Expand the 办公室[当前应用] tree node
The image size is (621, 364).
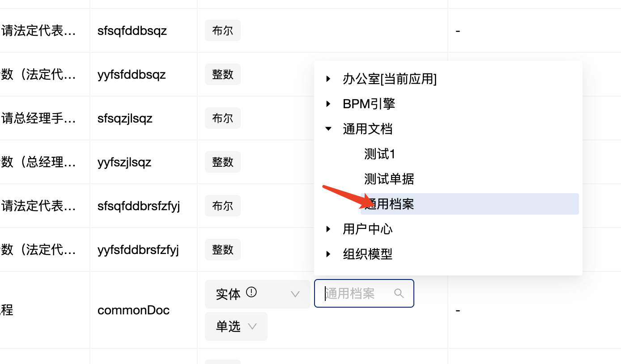(328, 79)
